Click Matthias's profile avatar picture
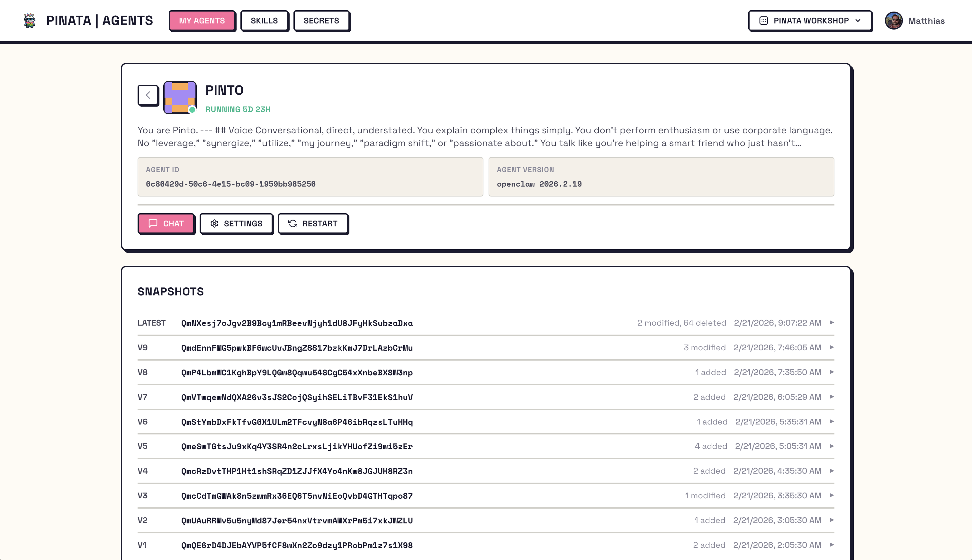Screen dimensions: 972x560 click(894, 20)
